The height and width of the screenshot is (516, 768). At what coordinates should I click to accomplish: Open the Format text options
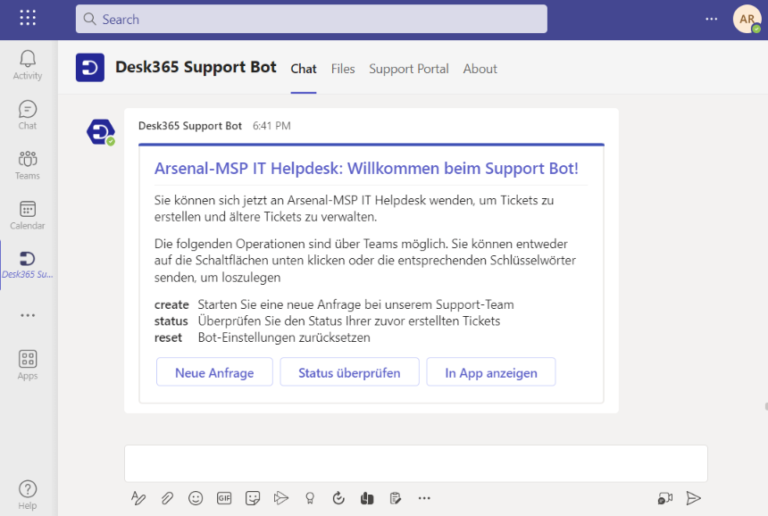138,498
